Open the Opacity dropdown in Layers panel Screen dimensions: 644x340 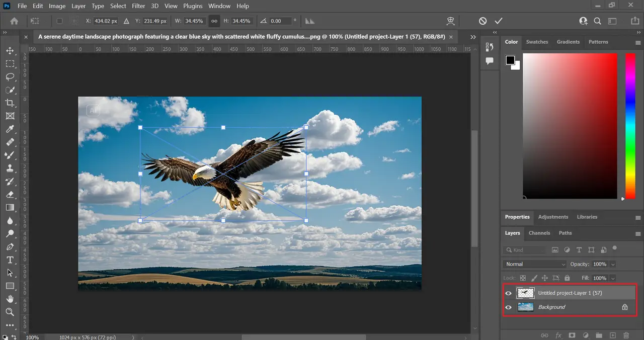(x=612, y=264)
